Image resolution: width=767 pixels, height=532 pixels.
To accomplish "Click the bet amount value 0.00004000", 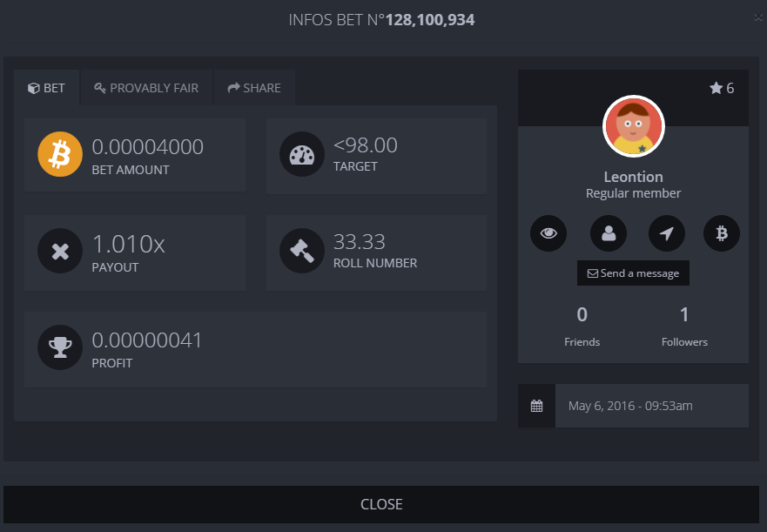I will 148,147.
